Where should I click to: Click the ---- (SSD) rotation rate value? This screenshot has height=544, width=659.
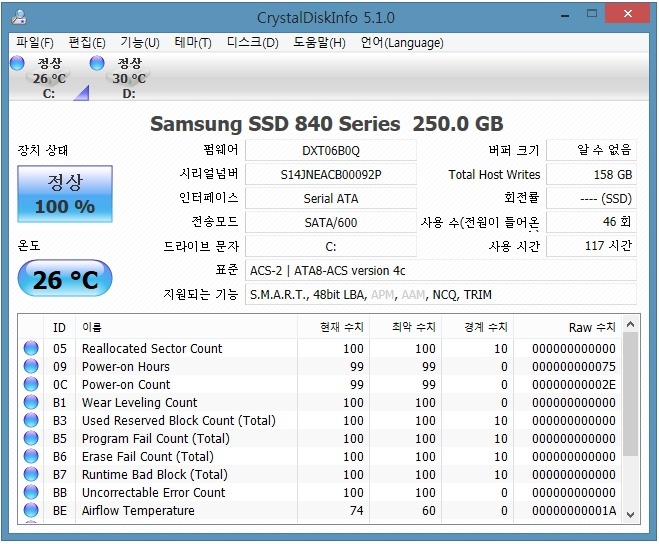pos(591,198)
